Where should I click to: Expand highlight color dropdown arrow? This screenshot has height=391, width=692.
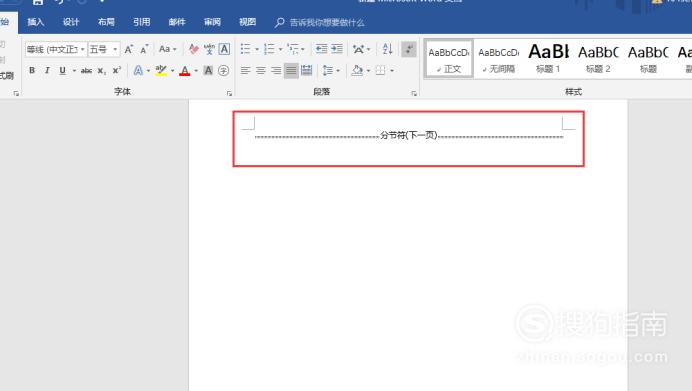pyautogui.click(x=173, y=71)
